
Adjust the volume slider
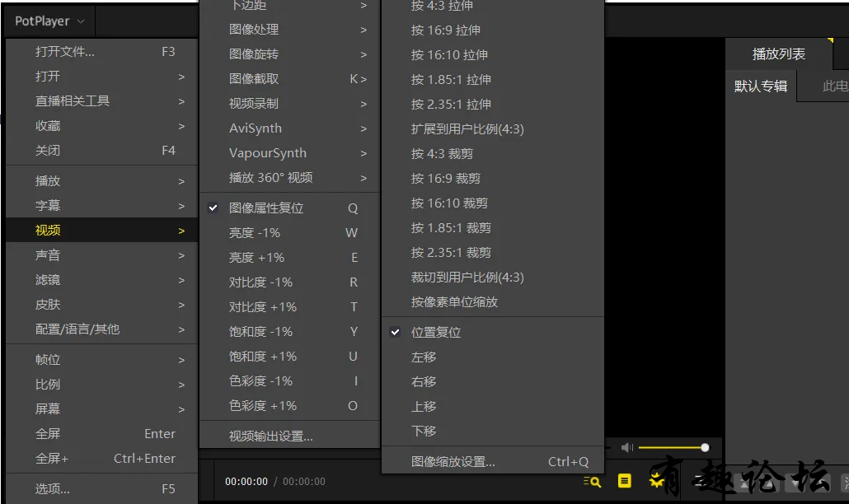tap(673, 447)
